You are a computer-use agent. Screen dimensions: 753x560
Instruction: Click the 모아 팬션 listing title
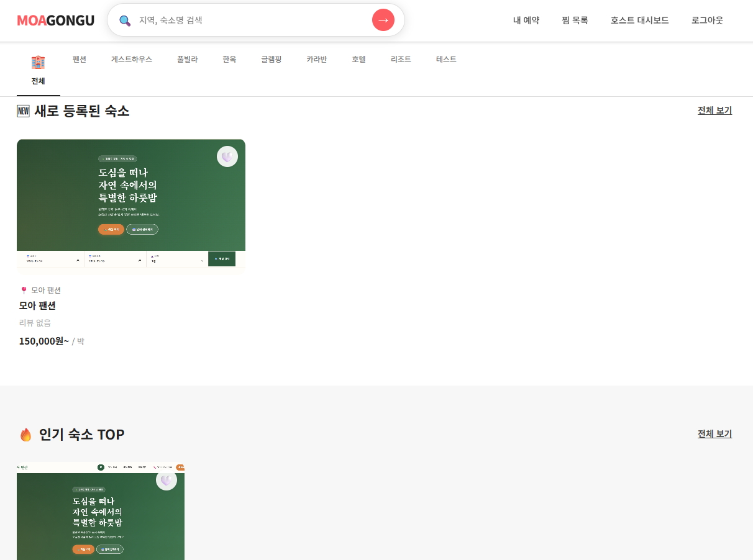pos(37,305)
